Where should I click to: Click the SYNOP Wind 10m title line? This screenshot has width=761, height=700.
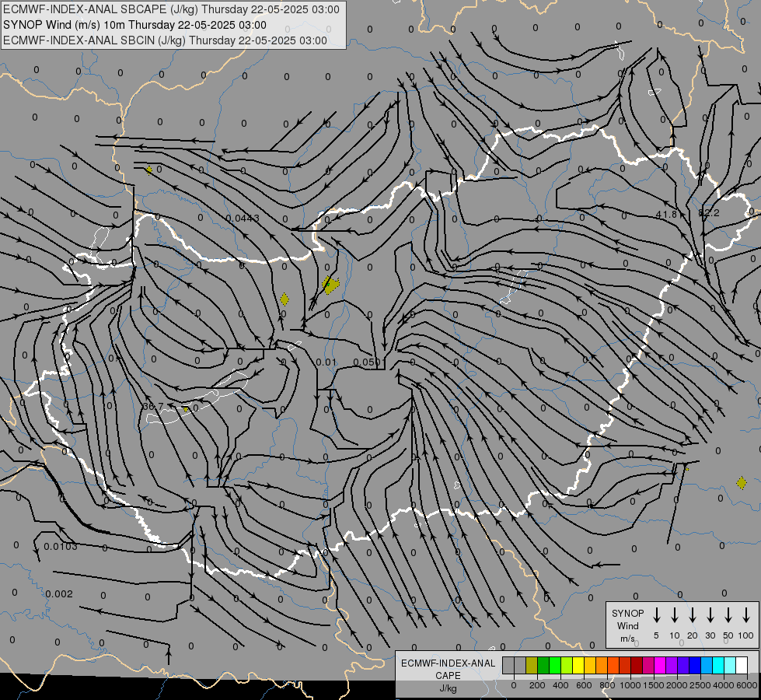134,25
